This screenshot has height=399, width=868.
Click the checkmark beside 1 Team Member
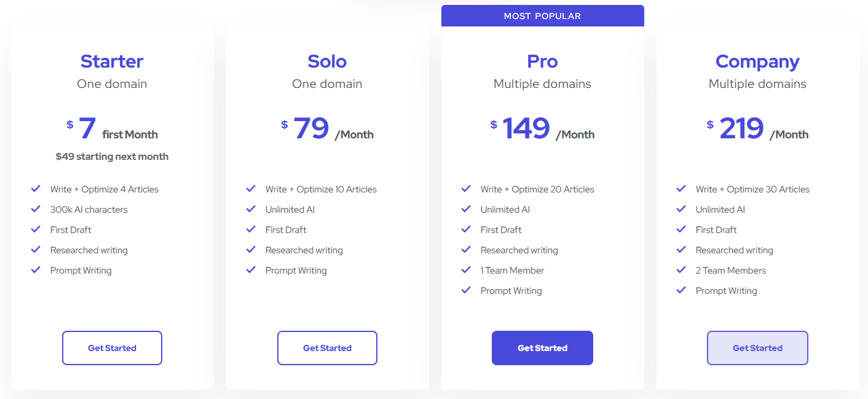(466, 271)
